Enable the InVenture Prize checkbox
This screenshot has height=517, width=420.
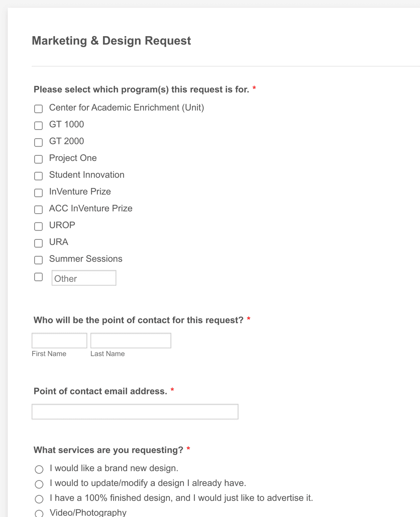(x=38, y=193)
